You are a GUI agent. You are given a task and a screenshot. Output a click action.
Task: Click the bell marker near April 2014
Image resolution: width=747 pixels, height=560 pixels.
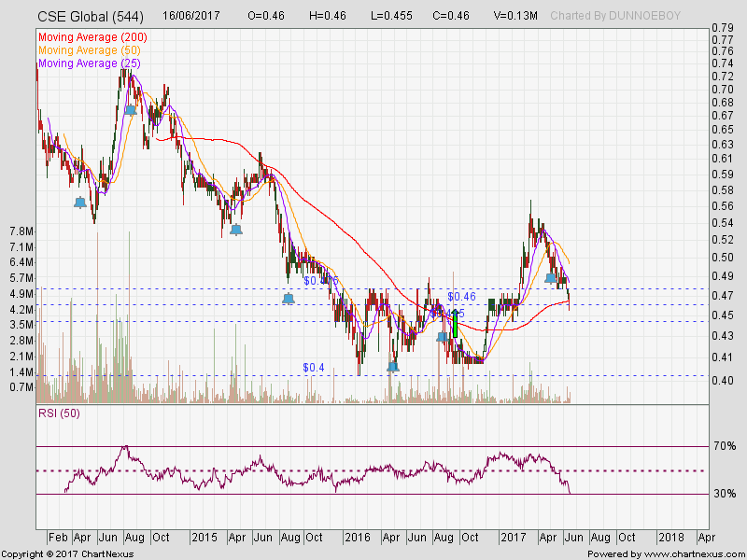coord(80,202)
